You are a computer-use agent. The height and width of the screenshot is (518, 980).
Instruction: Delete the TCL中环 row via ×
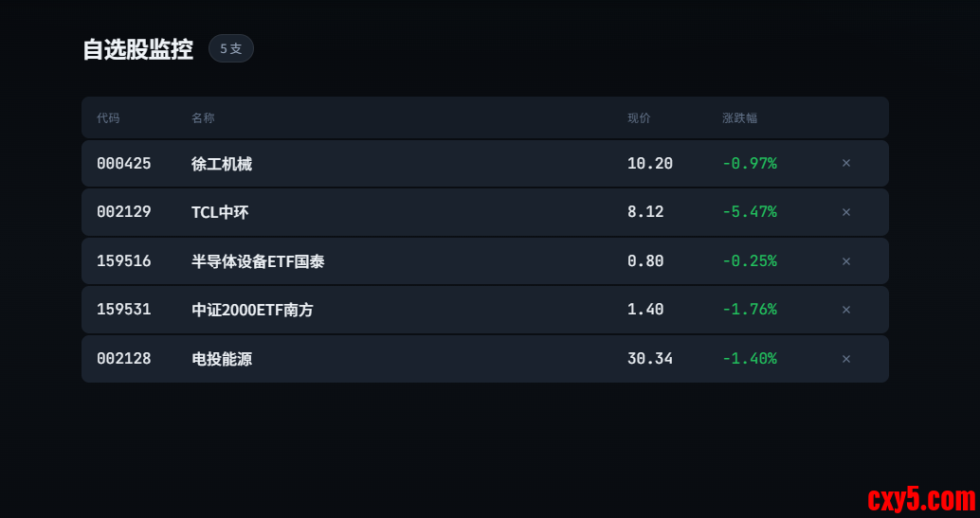click(x=846, y=212)
